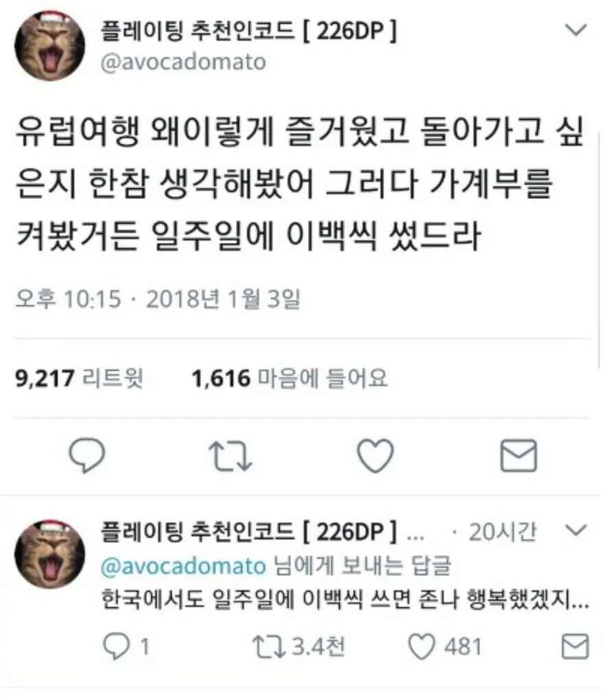The image size is (612, 700).
Task: Click the 오후 10:15 · 2018년 1월 3일 timestamp
Action: (158, 299)
